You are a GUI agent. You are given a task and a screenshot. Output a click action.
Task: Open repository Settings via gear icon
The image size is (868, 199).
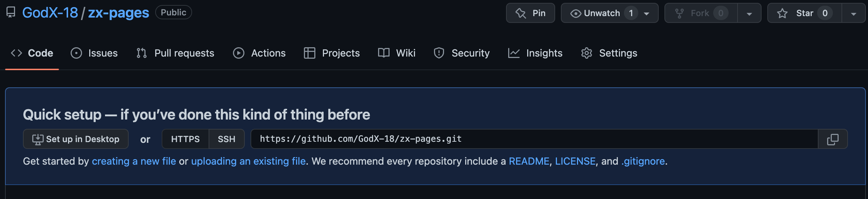pos(586,53)
